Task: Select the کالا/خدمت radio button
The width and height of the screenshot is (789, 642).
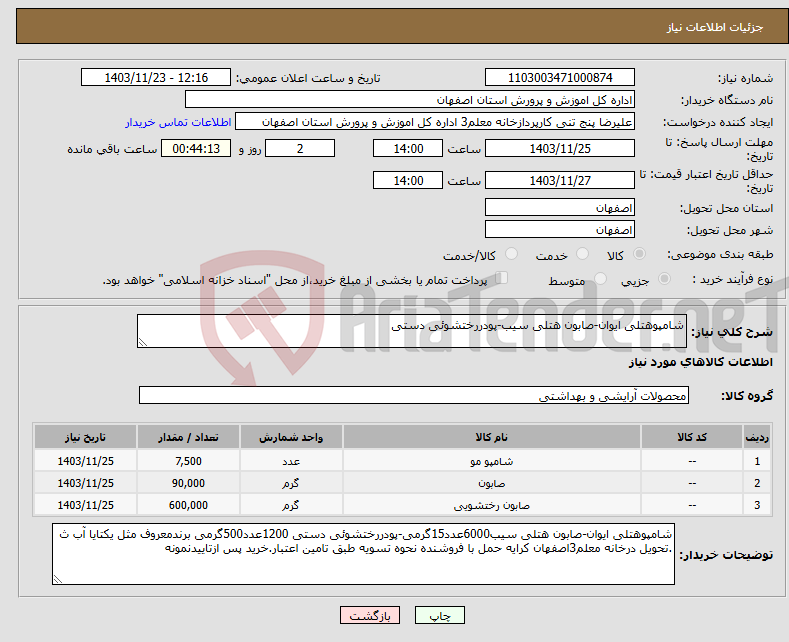Action: pyautogui.click(x=511, y=254)
